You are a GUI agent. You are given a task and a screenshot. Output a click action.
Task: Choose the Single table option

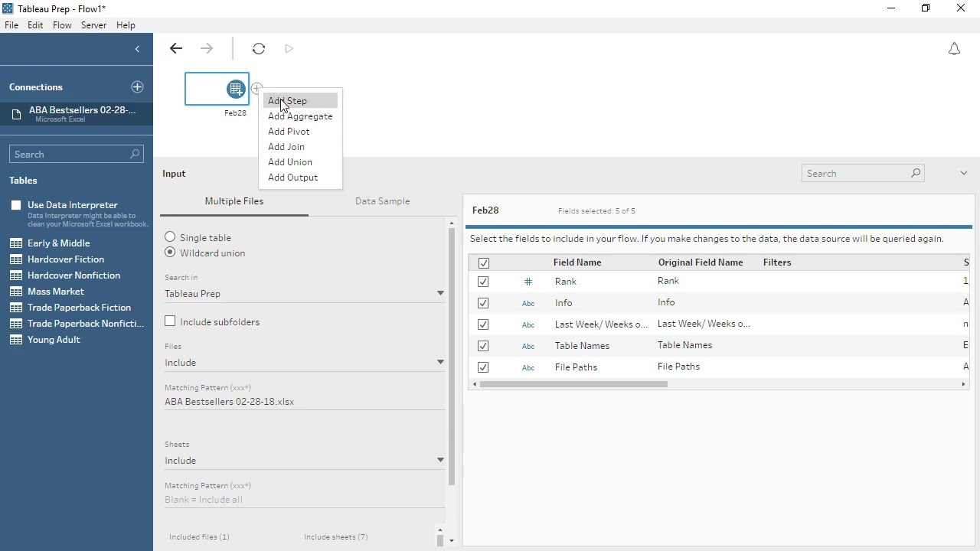(x=170, y=237)
